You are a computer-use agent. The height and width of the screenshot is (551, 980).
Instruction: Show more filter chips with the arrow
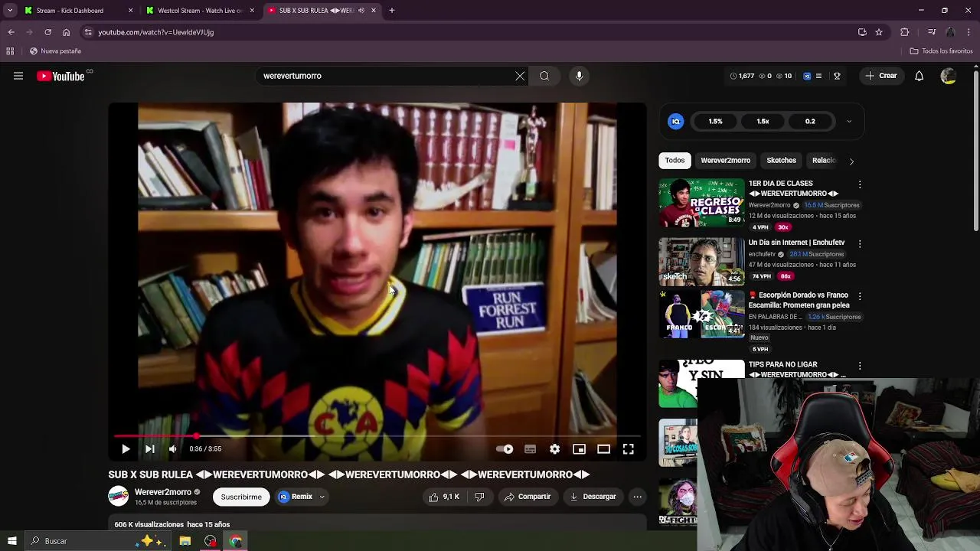tap(851, 161)
